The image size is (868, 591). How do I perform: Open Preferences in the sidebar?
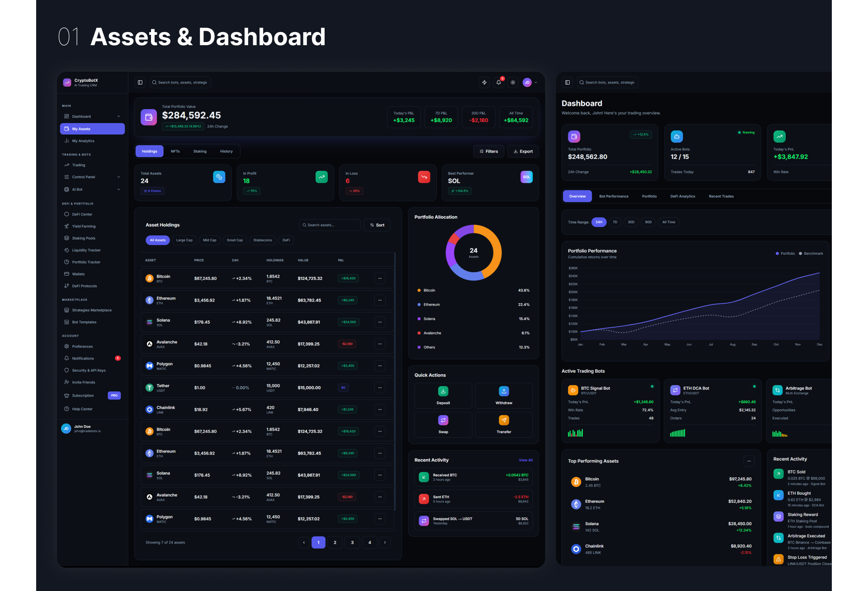coord(92,347)
